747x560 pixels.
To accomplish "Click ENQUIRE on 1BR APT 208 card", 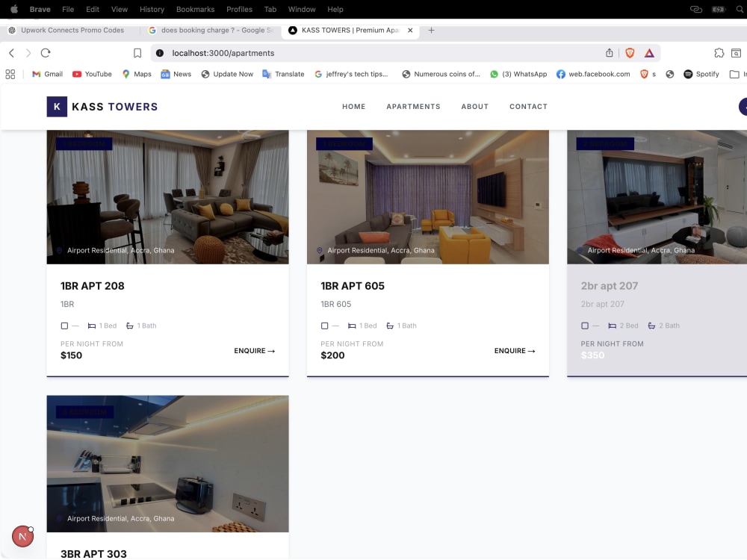I will 255,350.
